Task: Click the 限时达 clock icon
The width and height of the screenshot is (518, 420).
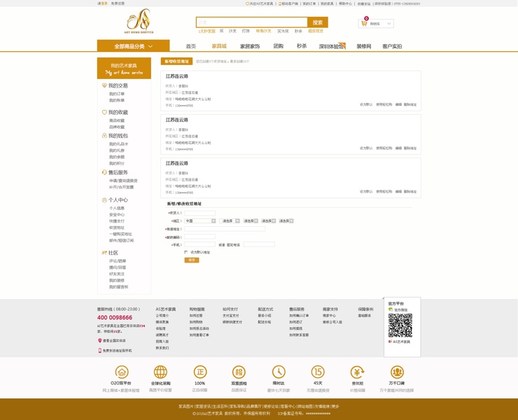Action: pyautogui.click(x=279, y=372)
